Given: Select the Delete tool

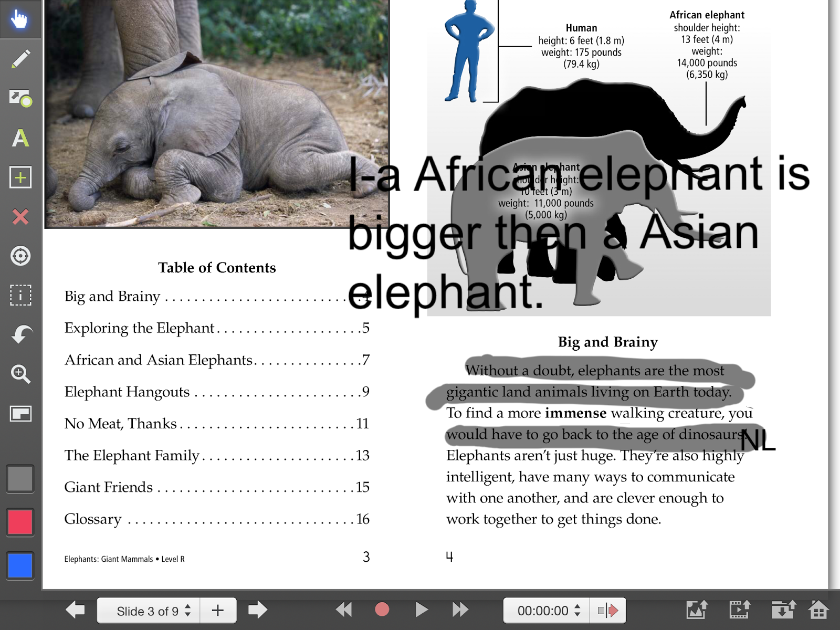Looking at the screenshot, I should [20, 217].
